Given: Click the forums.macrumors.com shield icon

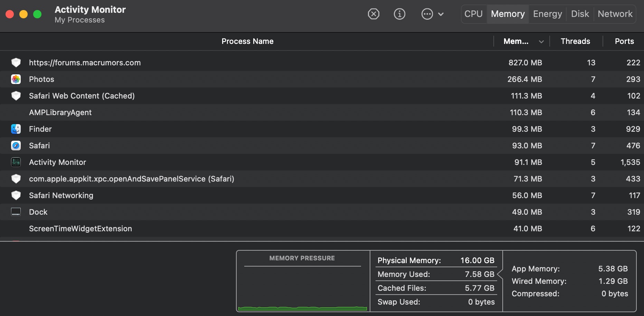Looking at the screenshot, I should click(16, 63).
